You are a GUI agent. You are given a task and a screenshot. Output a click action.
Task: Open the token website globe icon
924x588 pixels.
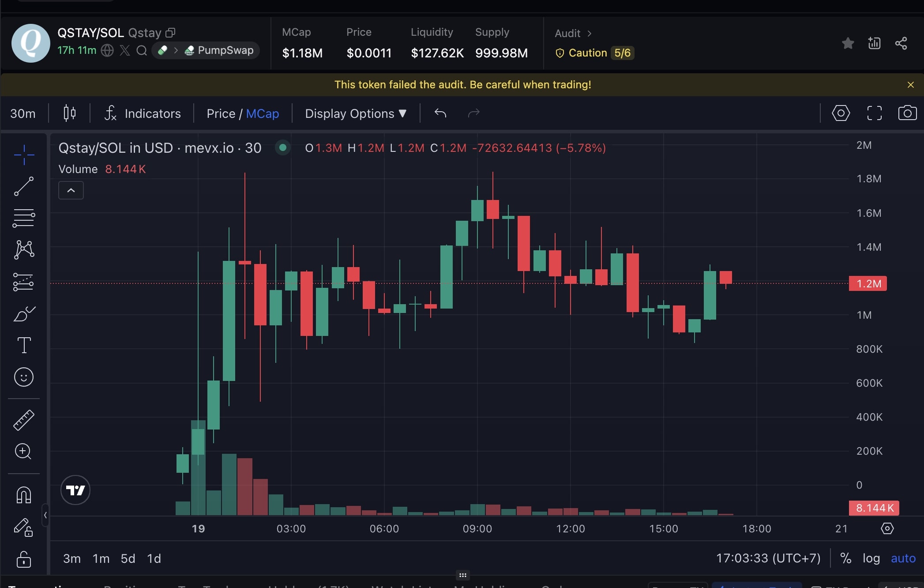point(107,50)
